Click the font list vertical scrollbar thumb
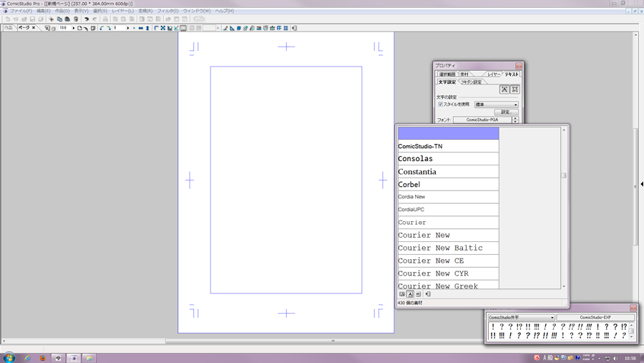The image size is (644, 363). [x=564, y=175]
